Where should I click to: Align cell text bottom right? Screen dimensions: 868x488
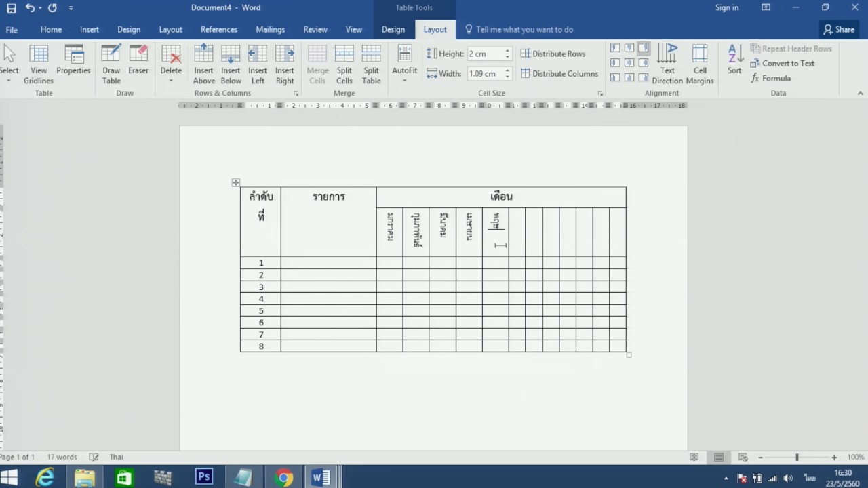(x=644, y=77)
